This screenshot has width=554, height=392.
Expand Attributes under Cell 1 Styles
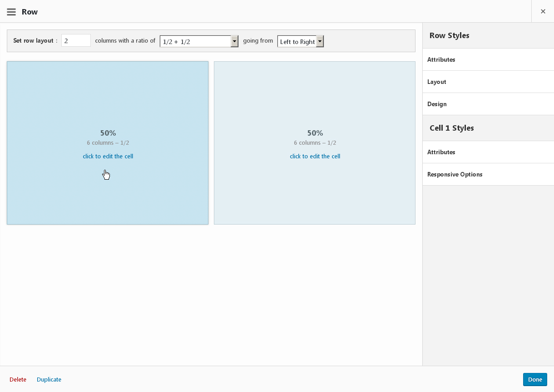click(488, 152)
